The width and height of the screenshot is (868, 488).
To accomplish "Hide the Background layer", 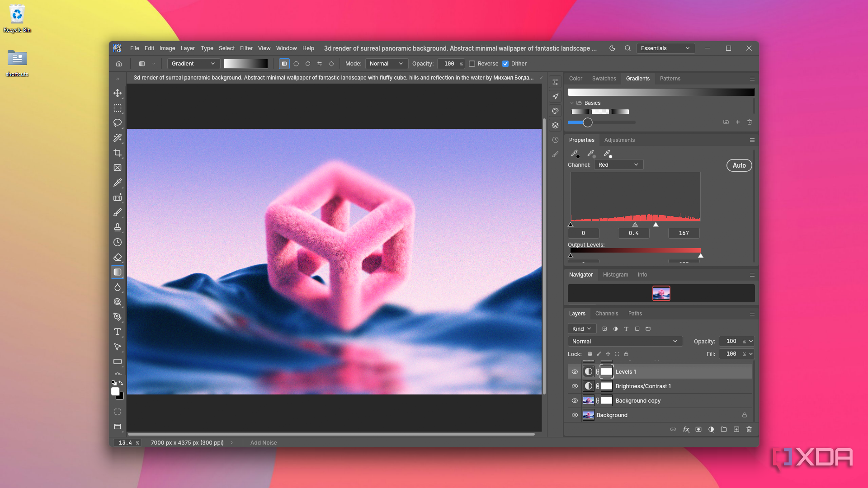I will [575, 415].
